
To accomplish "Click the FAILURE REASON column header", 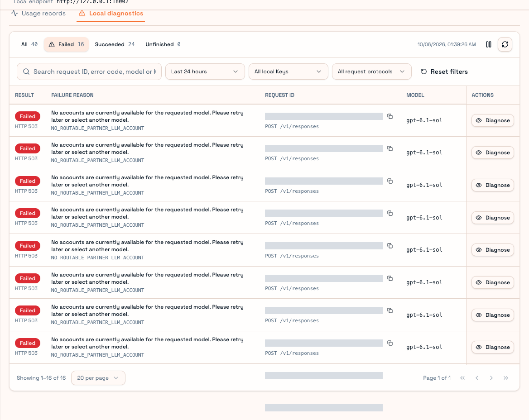I will (x=72, y=95).
